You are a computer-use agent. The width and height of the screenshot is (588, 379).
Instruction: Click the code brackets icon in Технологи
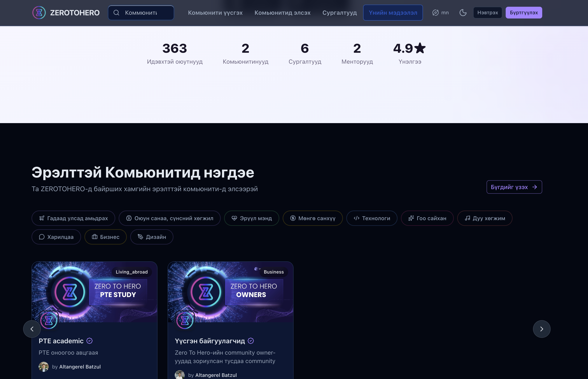[357, 218]
